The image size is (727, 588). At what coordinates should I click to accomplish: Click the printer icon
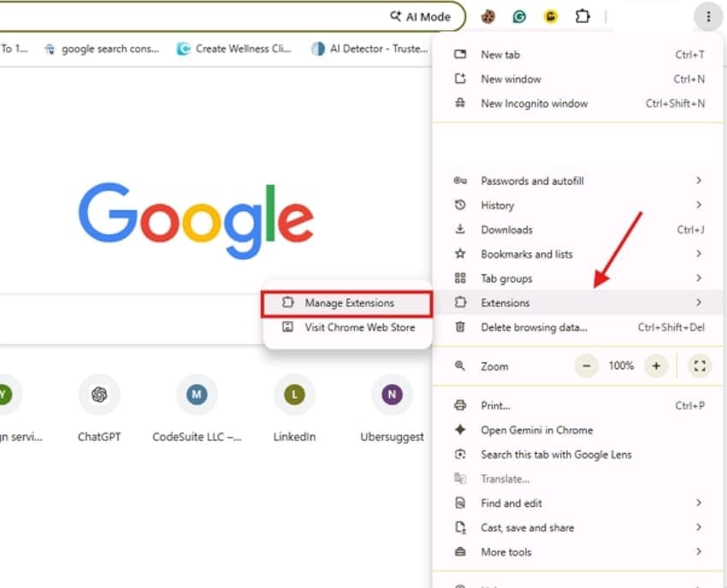tap(460, 405)
